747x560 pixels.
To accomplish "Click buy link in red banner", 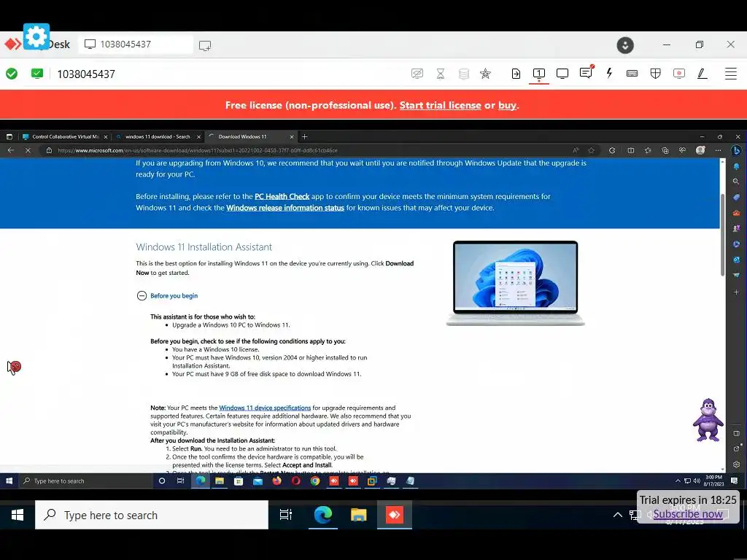I will coord(507,105).
